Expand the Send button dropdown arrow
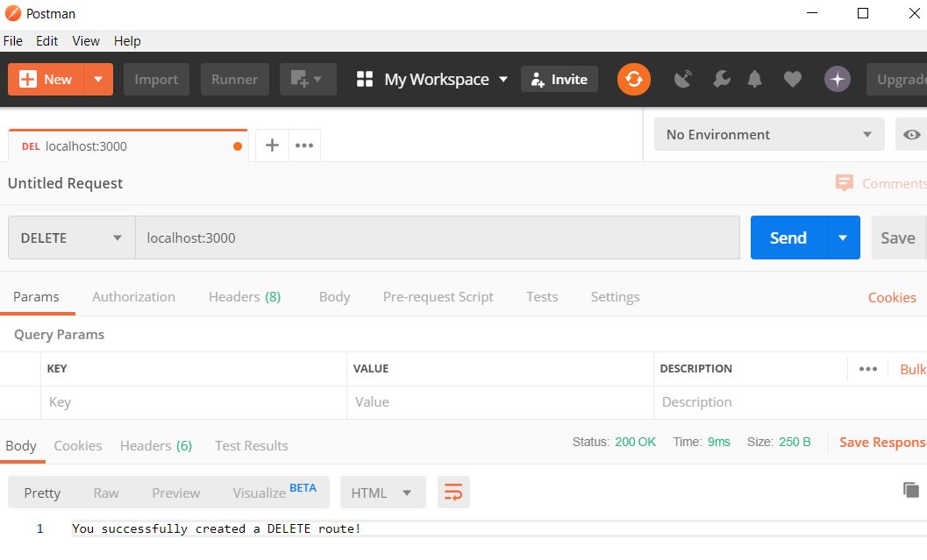 tap(843, 237)
